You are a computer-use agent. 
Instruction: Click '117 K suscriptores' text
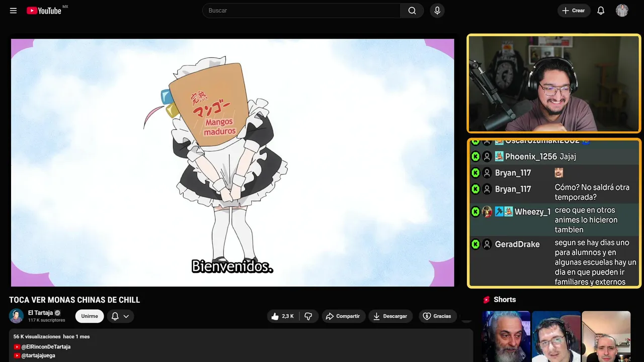coord(47,320)
